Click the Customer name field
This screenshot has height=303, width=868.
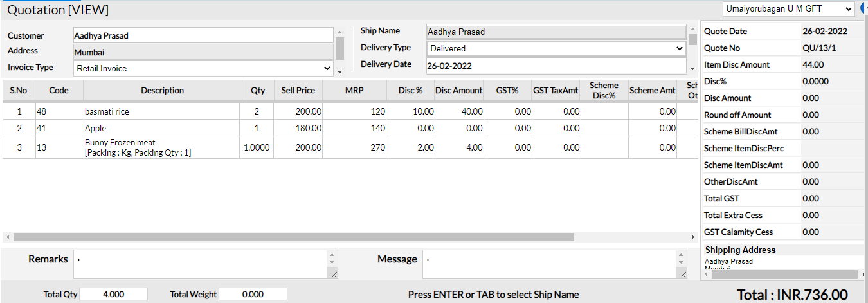pos(203,35)
